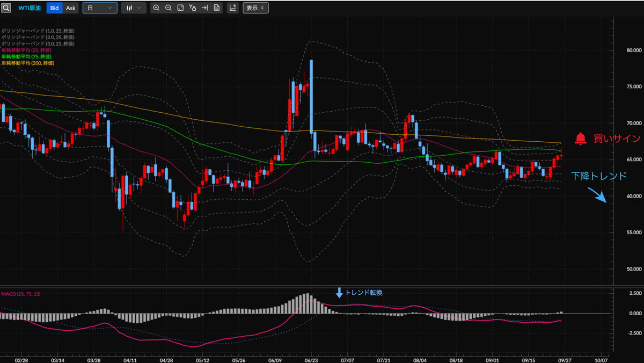Click the 50.000 price axis label
This screenshot has height=363, width=644.
[634, 269]
